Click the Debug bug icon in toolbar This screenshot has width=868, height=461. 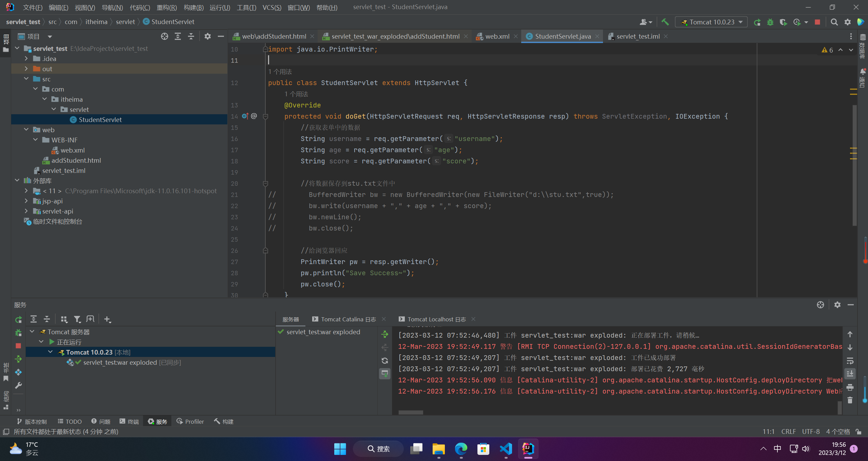click(770, 22)
